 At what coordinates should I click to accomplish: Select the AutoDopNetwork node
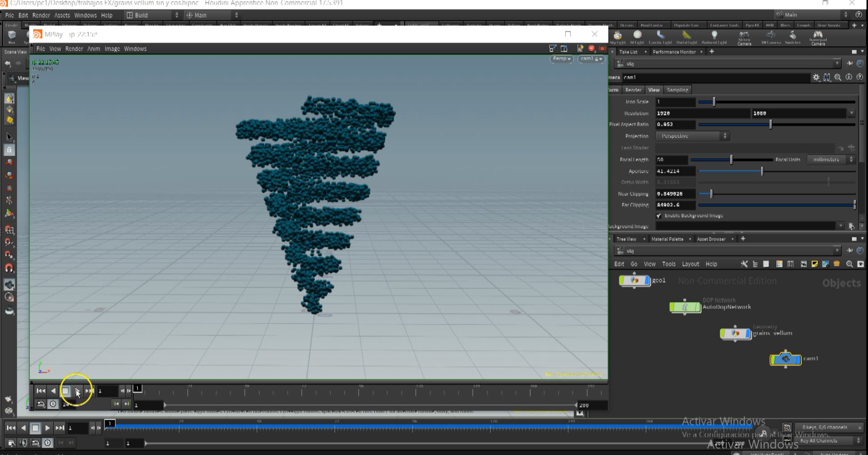pos(685,307)
